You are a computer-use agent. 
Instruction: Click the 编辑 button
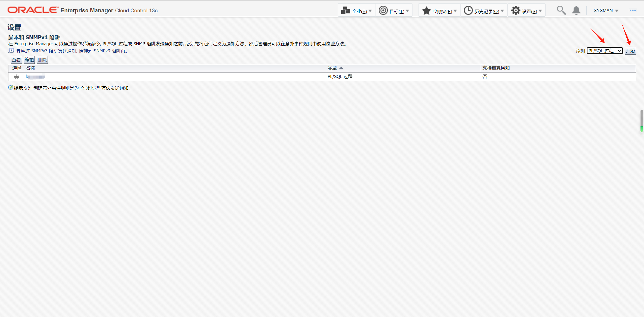click(x=29, y=60)
